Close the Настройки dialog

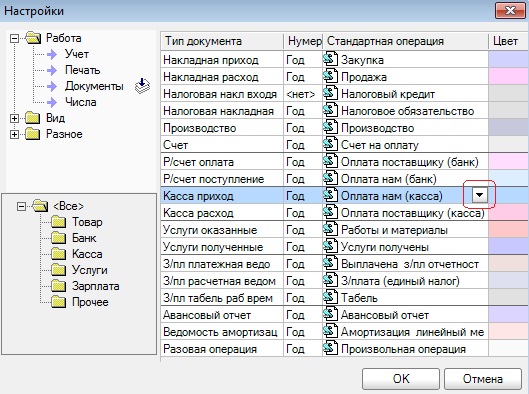510,10
